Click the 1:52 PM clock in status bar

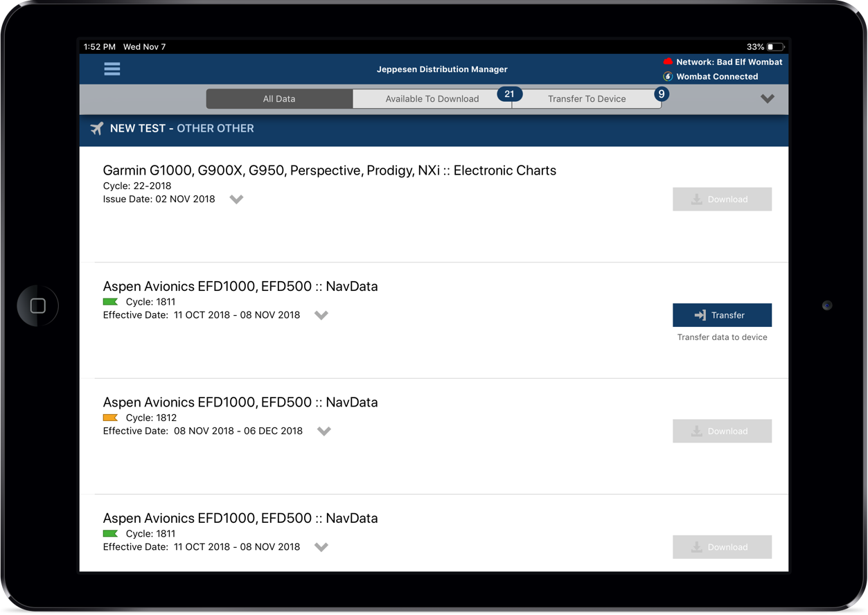100,47
